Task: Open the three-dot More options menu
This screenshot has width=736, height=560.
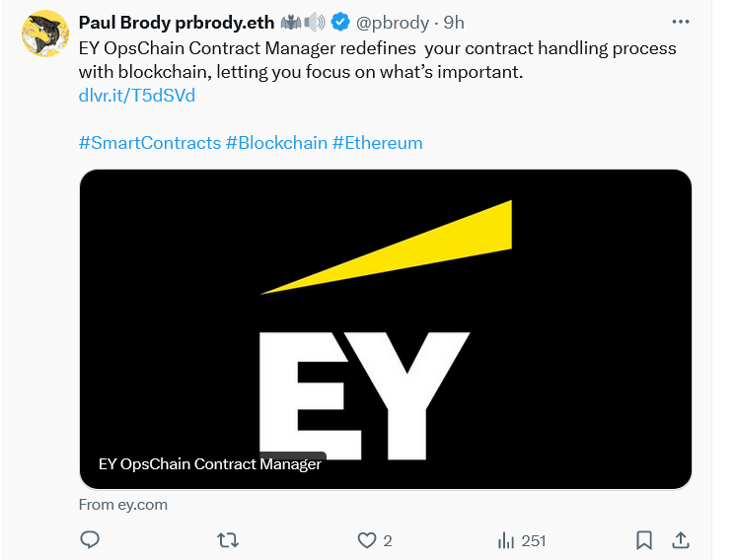Action: coord(681,22)
